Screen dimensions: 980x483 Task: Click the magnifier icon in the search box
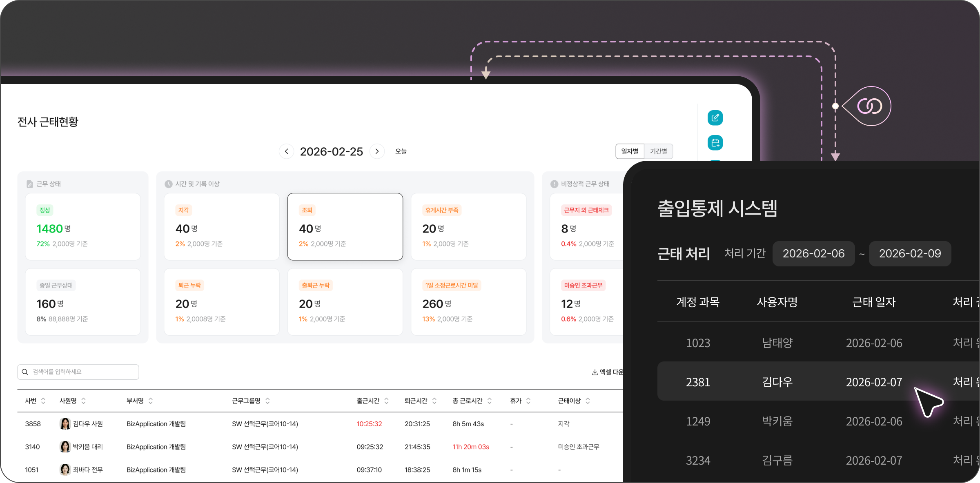(25, 372)
